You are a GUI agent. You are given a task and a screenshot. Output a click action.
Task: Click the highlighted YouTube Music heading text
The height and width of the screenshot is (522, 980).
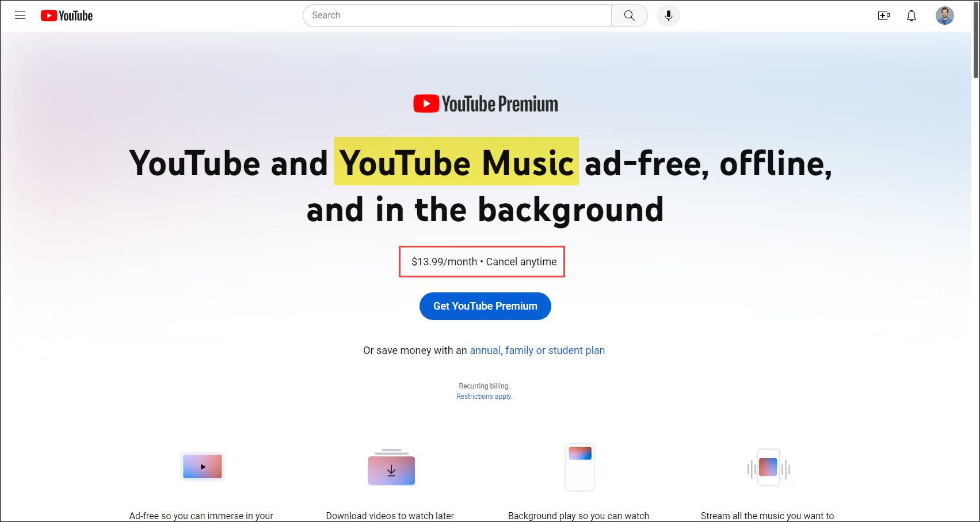point(456,163)
